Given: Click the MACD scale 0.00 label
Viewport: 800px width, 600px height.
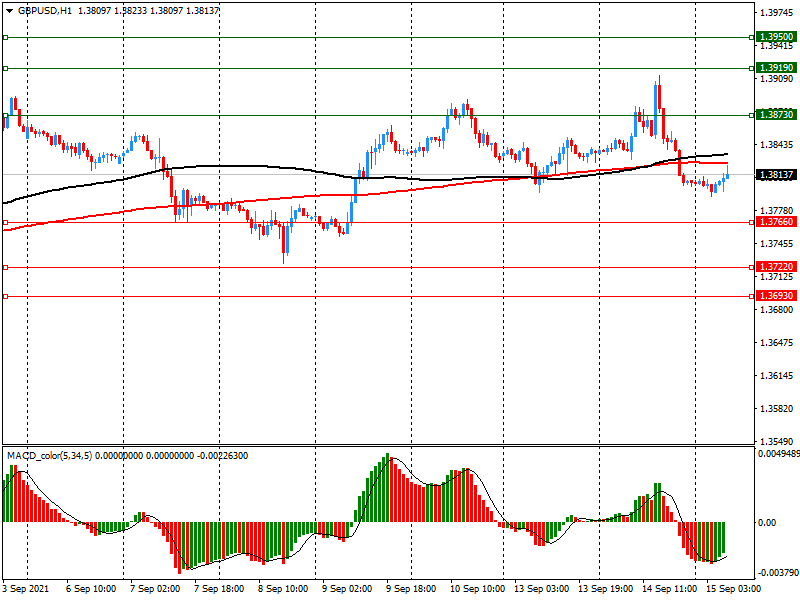Looking at the screenshot, I should (767, 522).
